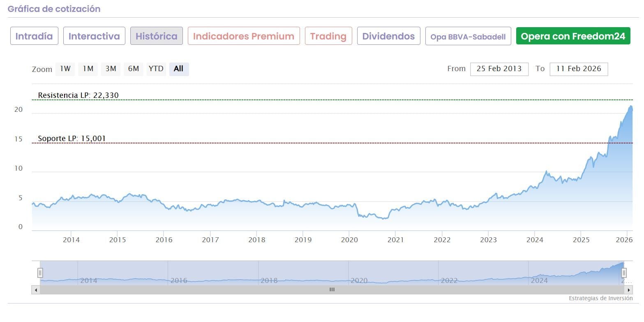Click the Opa BBVA-Sabadell button
Screen dimensions: 644x322
(468, 37)
